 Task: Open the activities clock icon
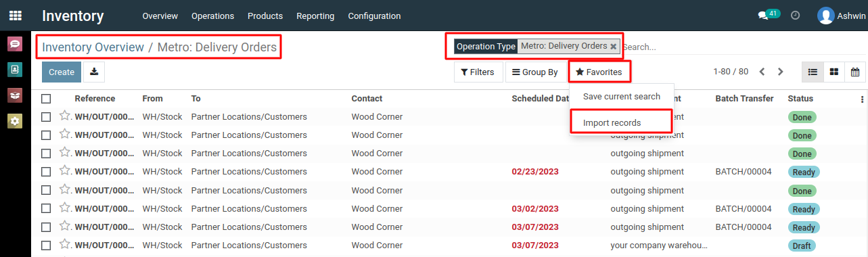[796, 15]
